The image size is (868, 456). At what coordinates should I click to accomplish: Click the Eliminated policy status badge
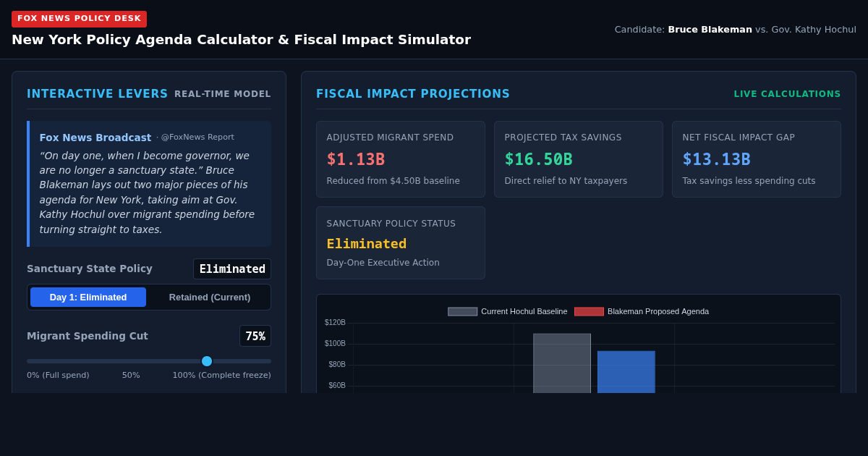[x=232, y=269]
